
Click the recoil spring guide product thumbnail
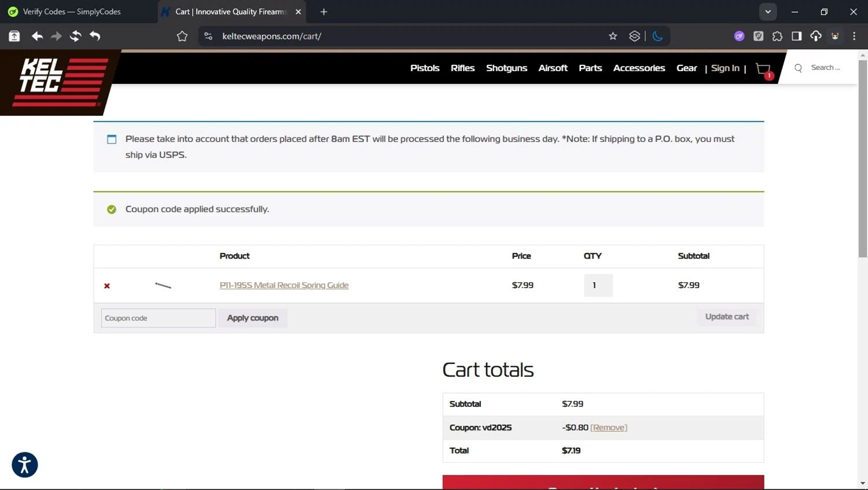point(163,285)
